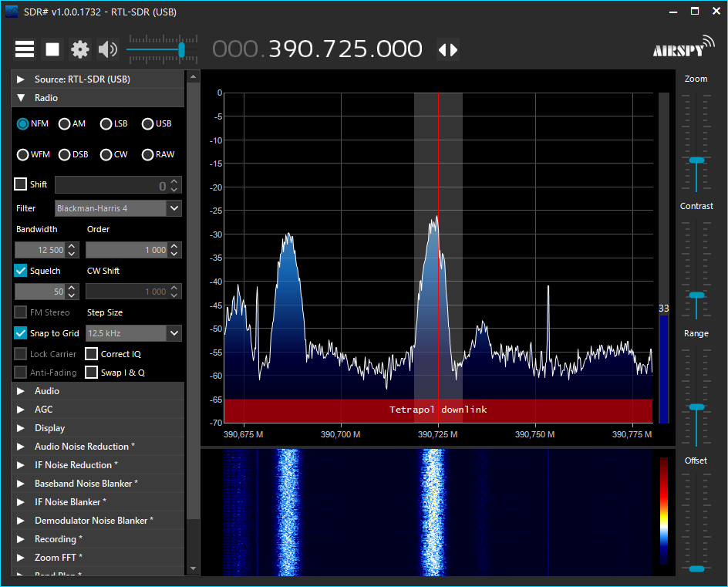Open the hamburger main menu
This screenshot has height=587, width=728.
tap(25, 49)
